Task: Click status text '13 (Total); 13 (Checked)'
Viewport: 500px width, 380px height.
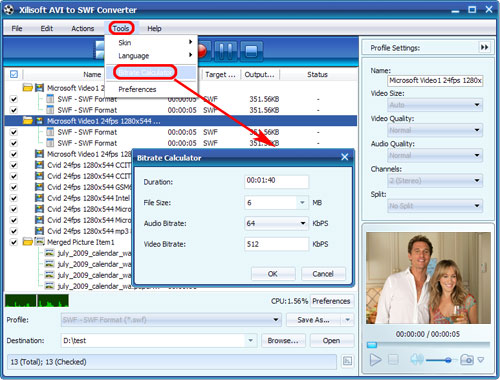Action: point(48,362)
